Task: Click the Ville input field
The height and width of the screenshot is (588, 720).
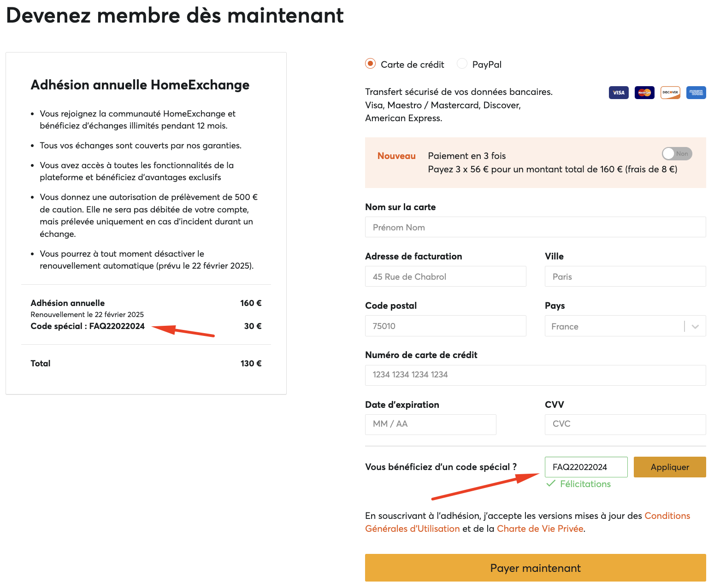Action: pyautogui.click(x=625, y=276)
